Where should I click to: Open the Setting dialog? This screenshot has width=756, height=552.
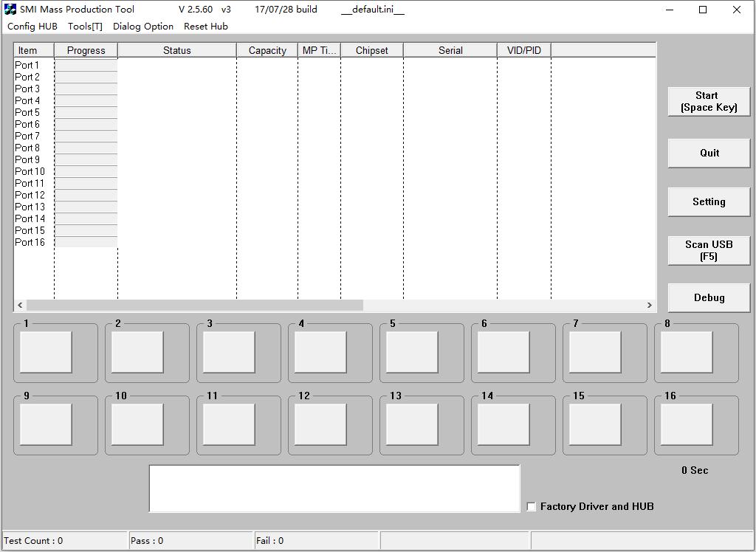coord(708,201)
